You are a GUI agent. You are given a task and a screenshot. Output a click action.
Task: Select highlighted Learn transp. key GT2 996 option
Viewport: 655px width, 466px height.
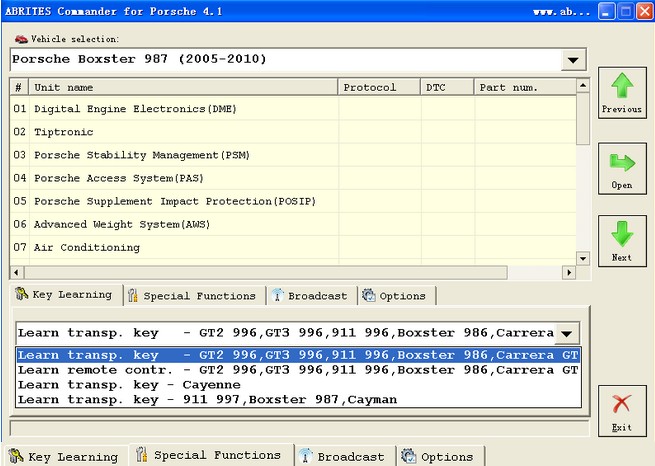click(x=298, y=355)
